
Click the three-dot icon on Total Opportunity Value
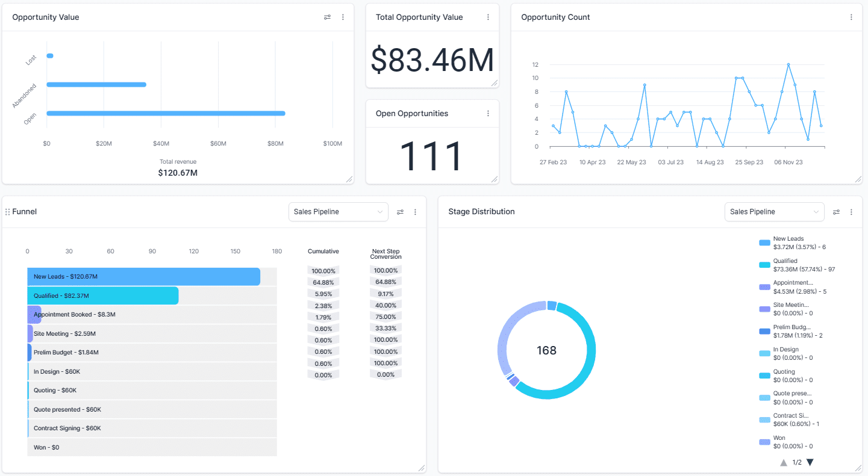(x=489, y=17)
